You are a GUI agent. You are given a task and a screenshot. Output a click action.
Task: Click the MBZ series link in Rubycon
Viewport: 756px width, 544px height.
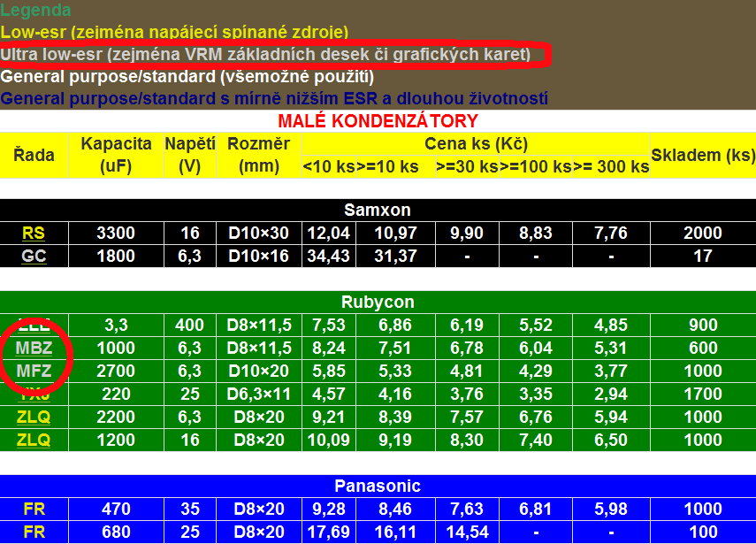34,348
